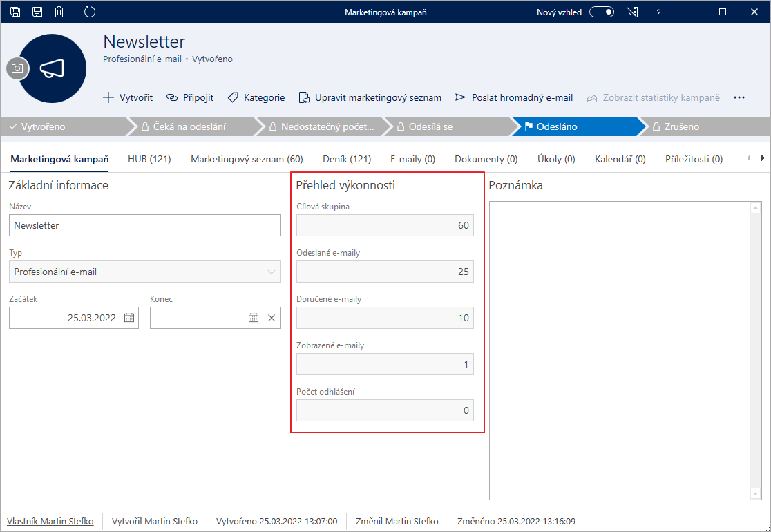Screen dimensions: 771x532
Task: Open the Úkoly (0) tab
Action: point(556,160)
